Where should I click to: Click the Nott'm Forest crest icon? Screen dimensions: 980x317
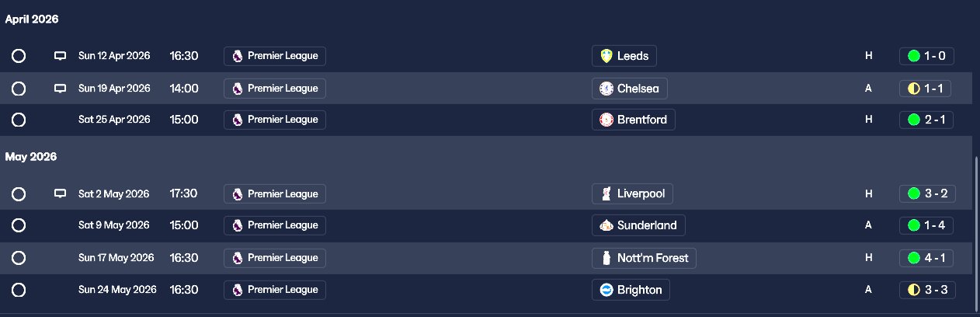tap(607, 258)
